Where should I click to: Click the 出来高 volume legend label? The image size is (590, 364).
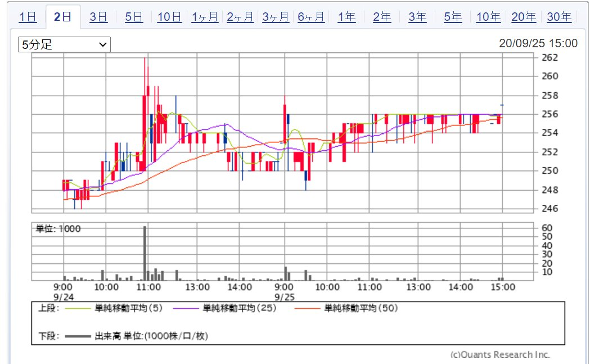tap(151, 336)
